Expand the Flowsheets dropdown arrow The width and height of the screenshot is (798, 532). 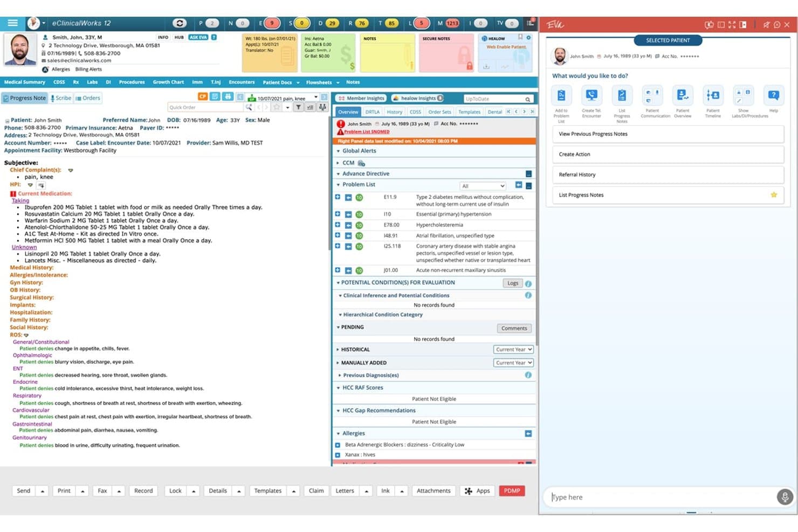tap(338, 83)
